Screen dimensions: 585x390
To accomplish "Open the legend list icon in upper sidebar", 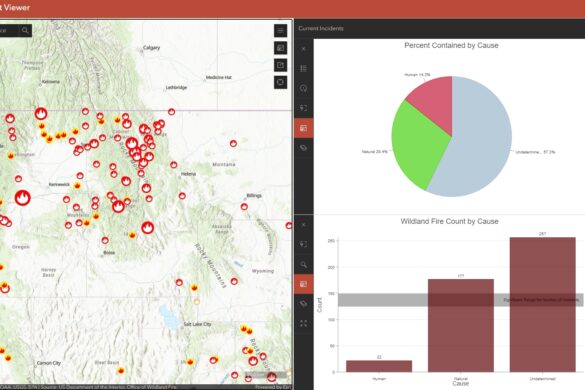I will 303,69.
